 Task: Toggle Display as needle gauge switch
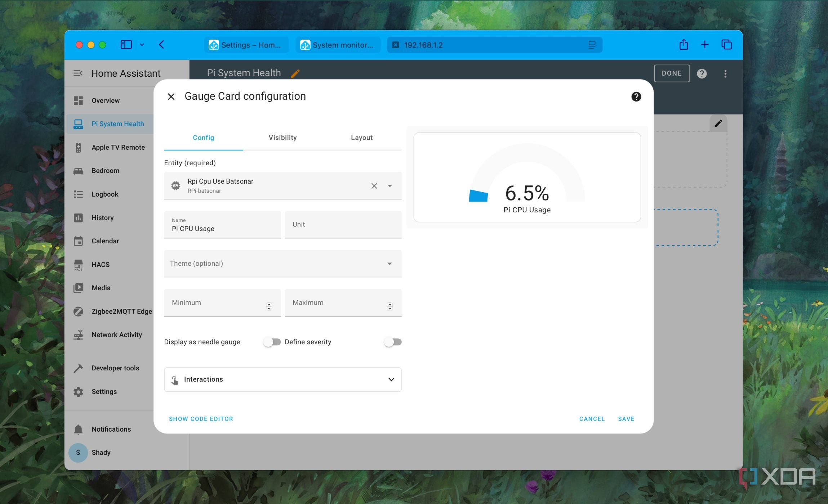tap(272, 342)
